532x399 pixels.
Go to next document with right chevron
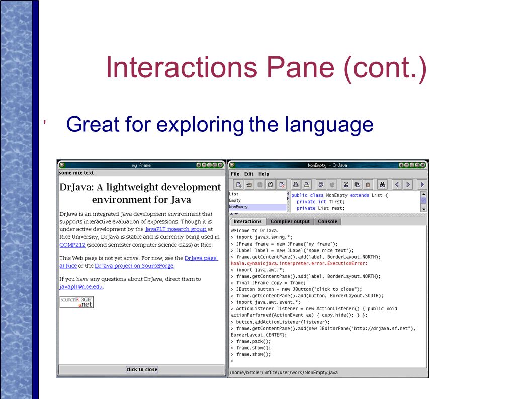(408, 184)
